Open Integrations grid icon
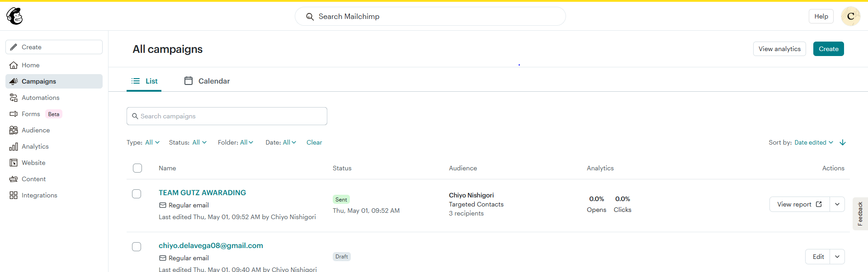Viewport: 868px width, 272px height. coord(14,195)
